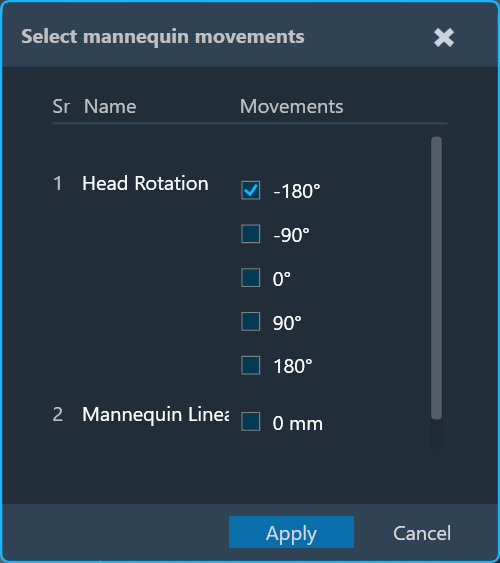Check the 90° head rotation checkbox
Image resolution: width=500 pixels, height=563 pixels.
point(251,321)
